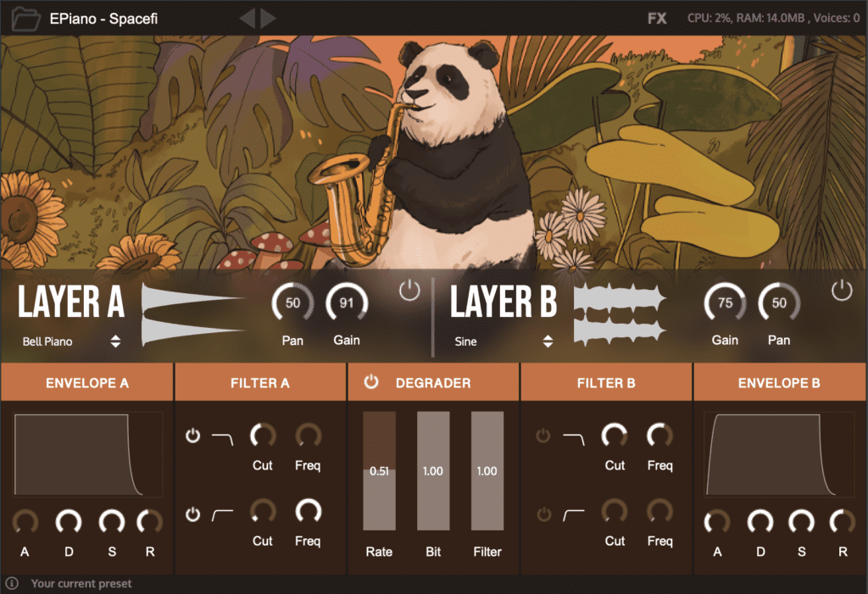Image resolution: width=868 pixels, height=594 pixels.
Task: Toggle Layer B power button
Action: click(842, 290)
